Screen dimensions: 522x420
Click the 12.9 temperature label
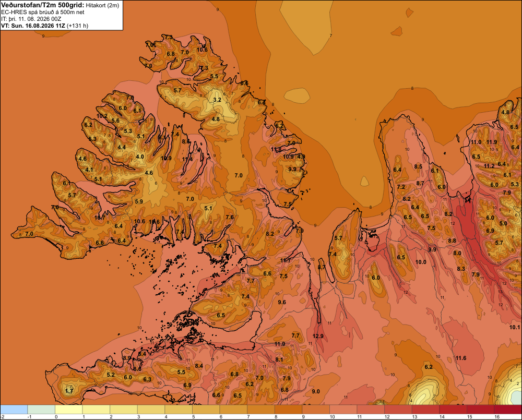pos(318,336)
